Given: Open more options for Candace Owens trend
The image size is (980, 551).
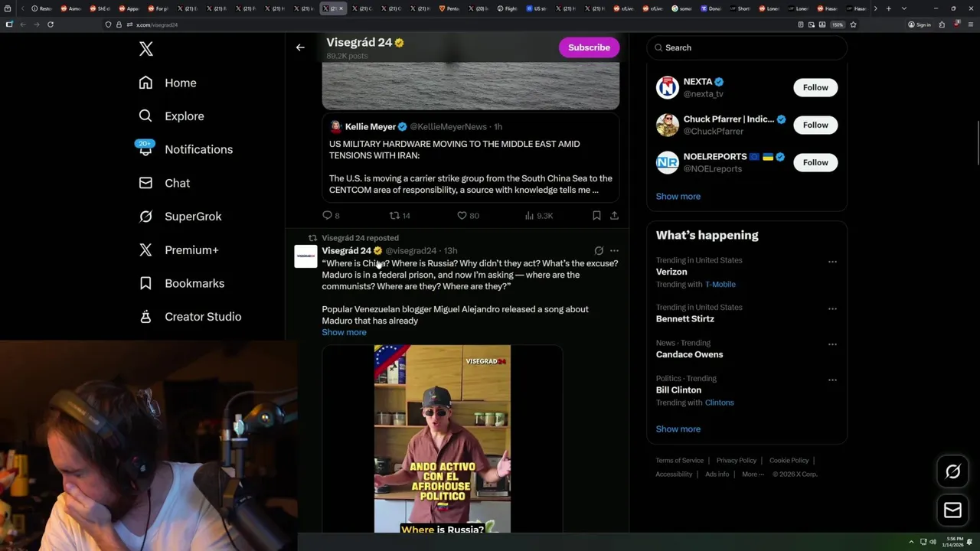Looking at the screenshot, I should click(832, 344).
